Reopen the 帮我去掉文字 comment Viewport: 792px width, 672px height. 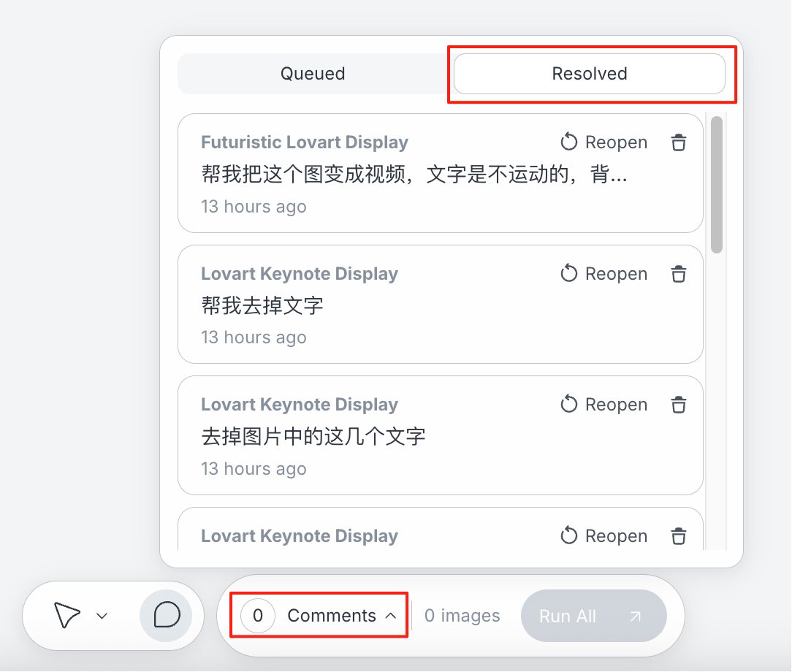click(603, 274)
